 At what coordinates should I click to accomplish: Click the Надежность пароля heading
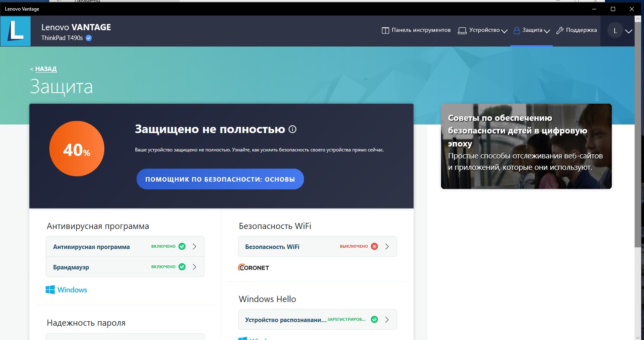coord(86,323)
